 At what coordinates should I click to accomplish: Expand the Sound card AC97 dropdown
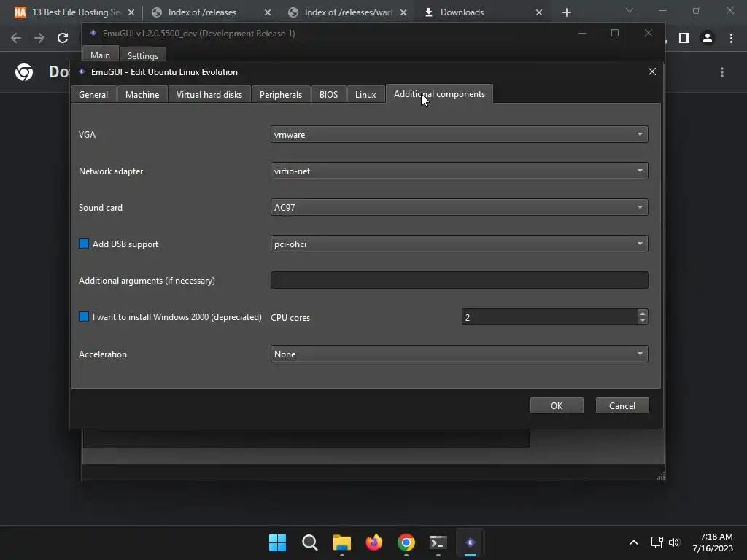pos(459,207)
